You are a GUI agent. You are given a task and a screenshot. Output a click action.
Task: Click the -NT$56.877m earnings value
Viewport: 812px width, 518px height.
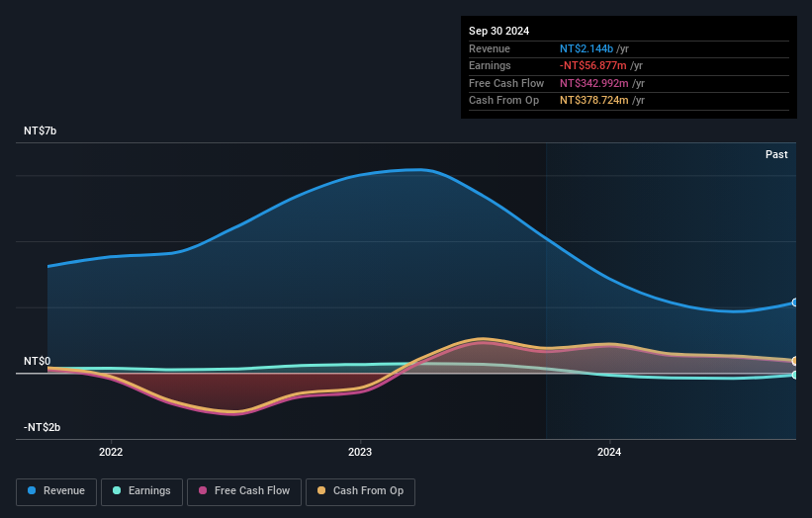tap(593, 65)
